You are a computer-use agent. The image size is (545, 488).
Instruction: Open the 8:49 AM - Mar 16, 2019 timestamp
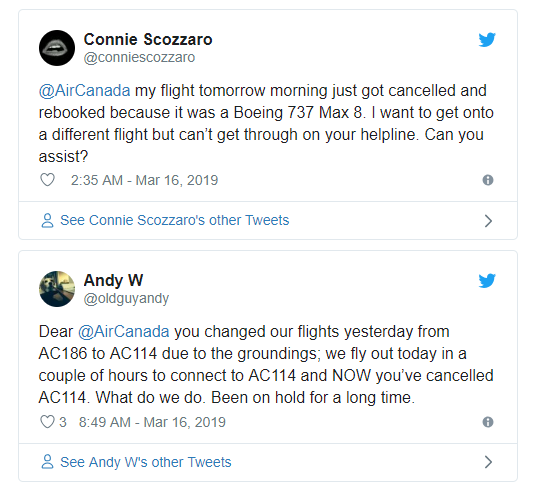tap(152, 422)
